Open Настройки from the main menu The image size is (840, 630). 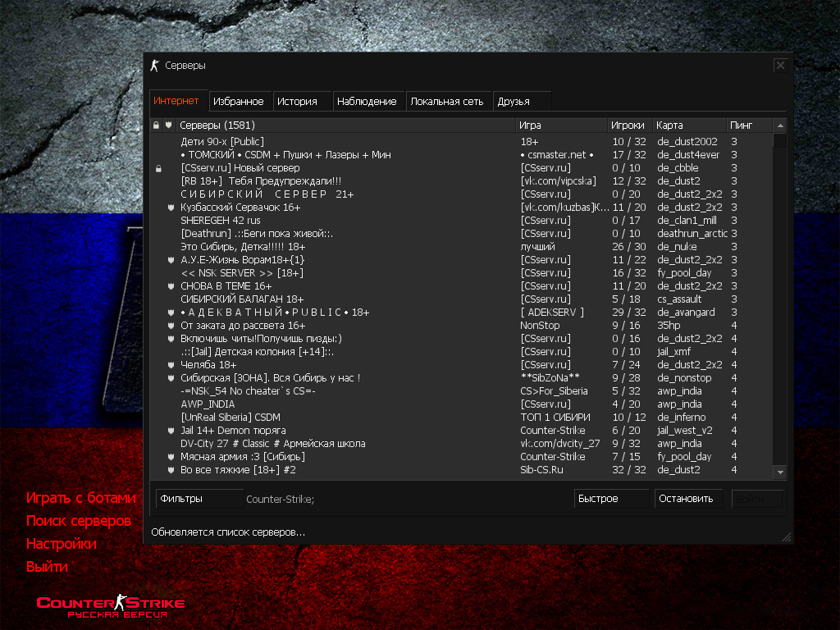pos(62,544)
